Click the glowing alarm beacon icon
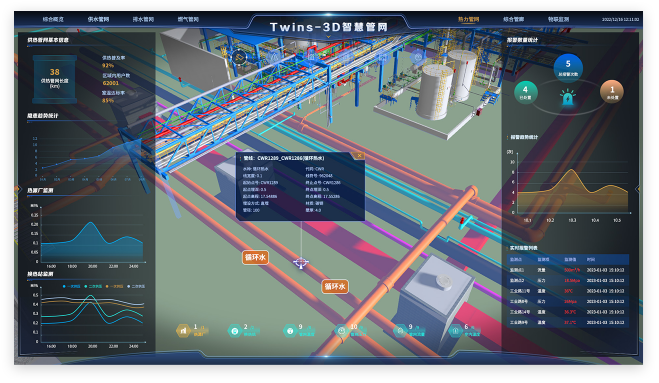Viewport: 659px width, 383px height. pos(568,97)
